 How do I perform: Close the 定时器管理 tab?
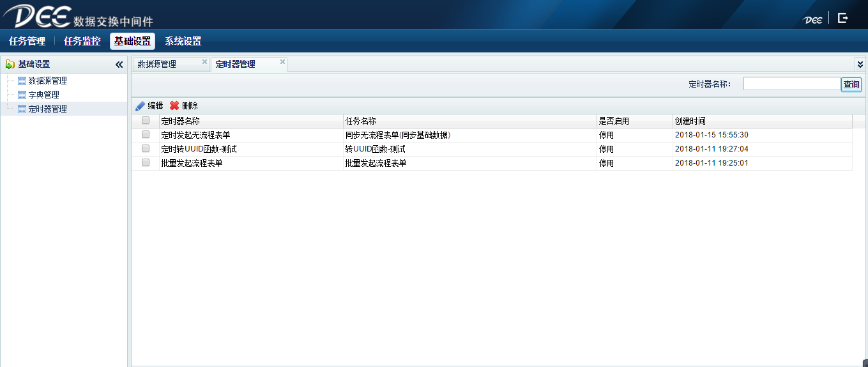pos(282,62)
